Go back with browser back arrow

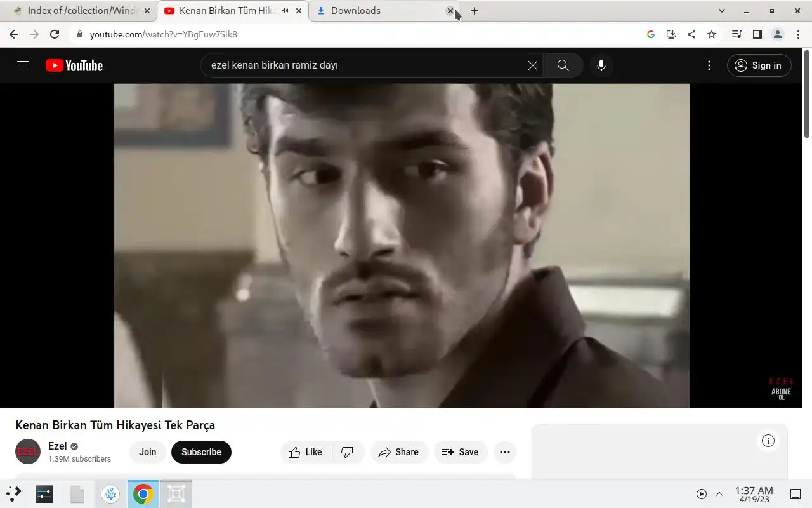pyautogui.click(x=14, y=34)
